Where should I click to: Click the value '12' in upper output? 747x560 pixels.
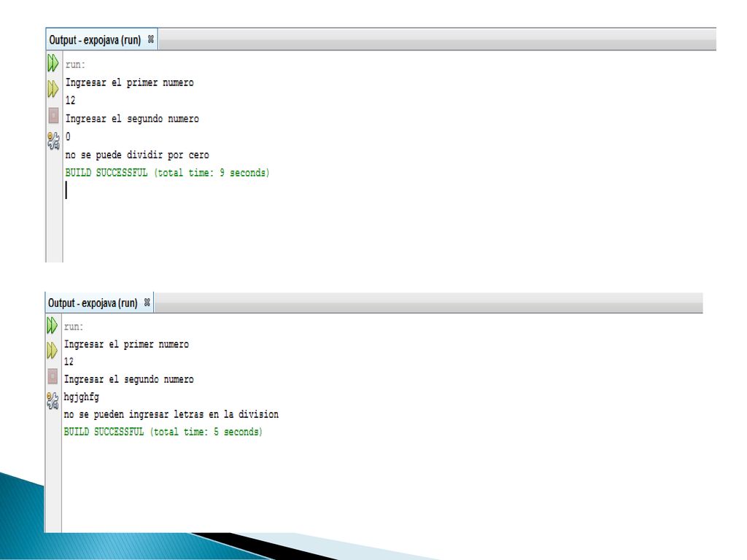click(x=71, y=101)
